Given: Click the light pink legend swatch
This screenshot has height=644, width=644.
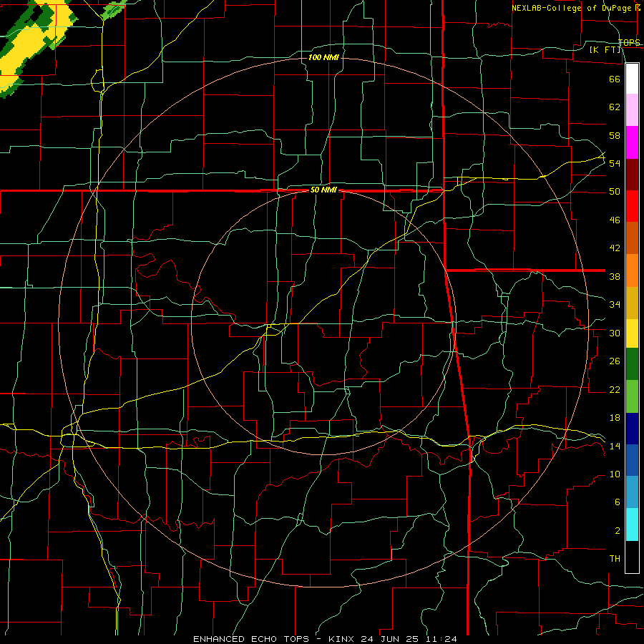Looking at the screenshot, I should (x=632, y=109).
